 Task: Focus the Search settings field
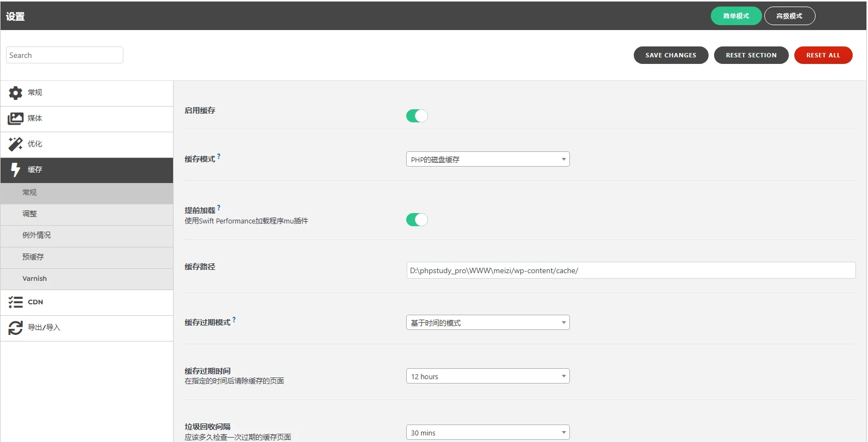click(64, 55)
